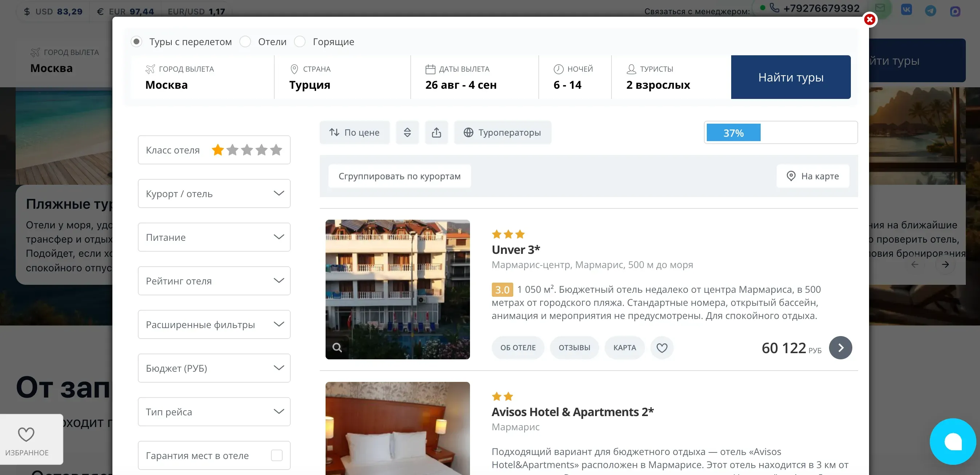Click the arrow next to 60 122 РУБ
980x475 pixels.
(840, 348)
